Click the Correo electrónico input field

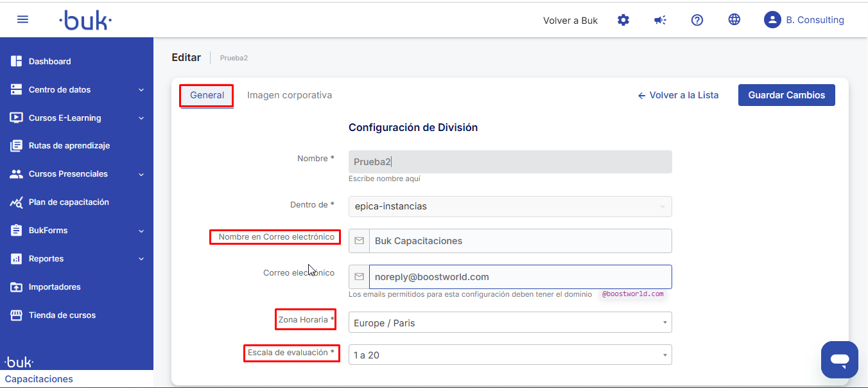tap(519, 277)
